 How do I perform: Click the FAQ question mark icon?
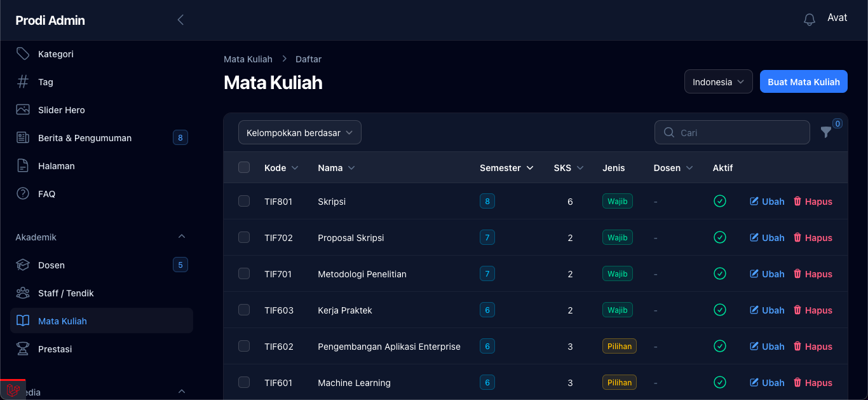pyautogui.click(x=23, y=194)
